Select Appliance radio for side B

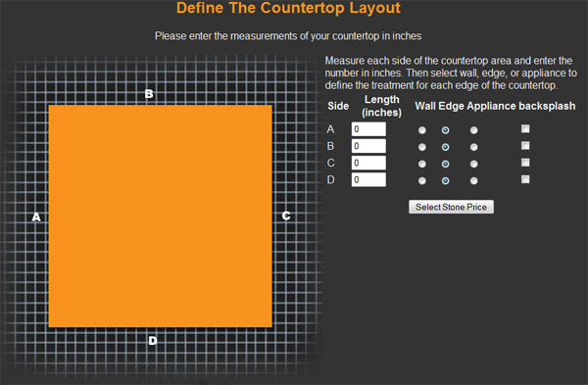point(474,147)
